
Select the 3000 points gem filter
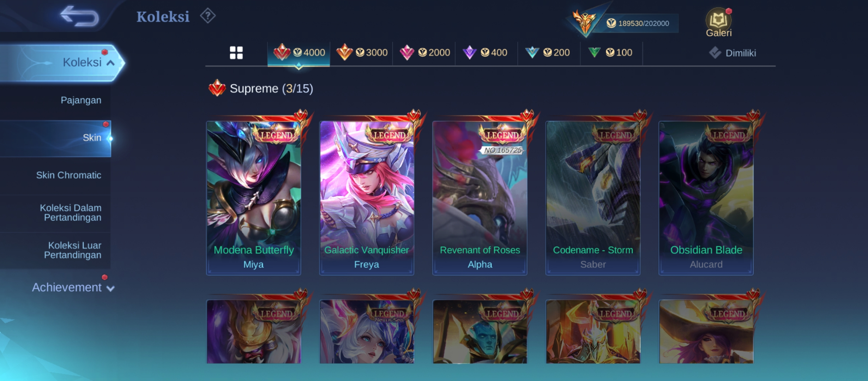362,53
